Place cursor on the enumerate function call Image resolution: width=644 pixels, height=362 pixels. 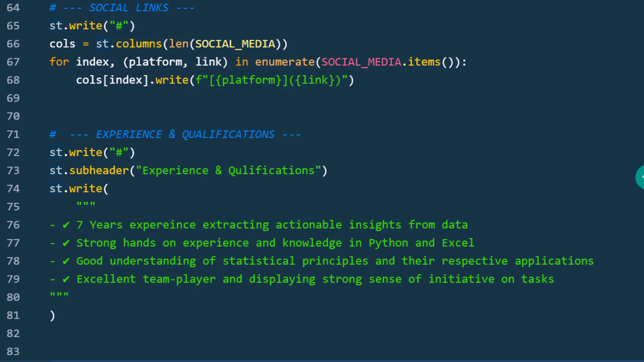point(284,62)
